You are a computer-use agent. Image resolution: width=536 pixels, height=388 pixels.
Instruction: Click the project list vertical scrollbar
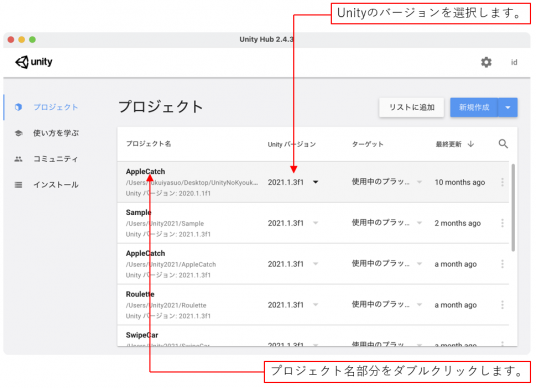[513, 208]
